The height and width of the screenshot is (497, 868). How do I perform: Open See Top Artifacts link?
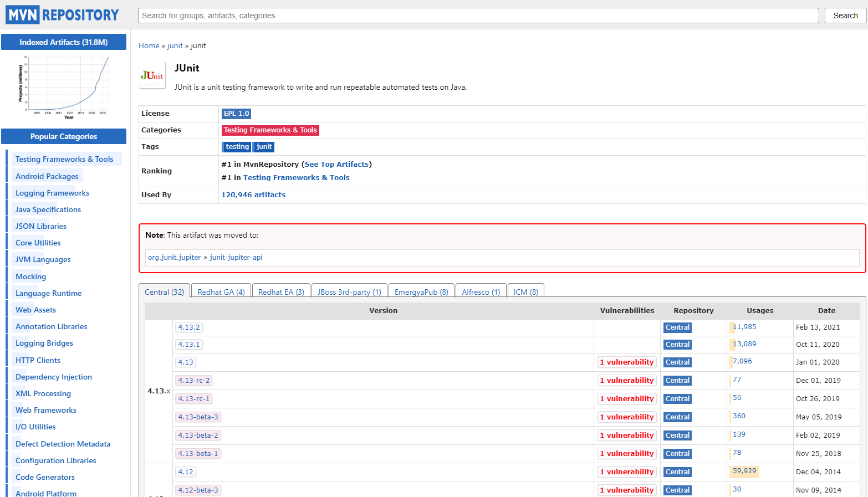[x=336, y=165]
